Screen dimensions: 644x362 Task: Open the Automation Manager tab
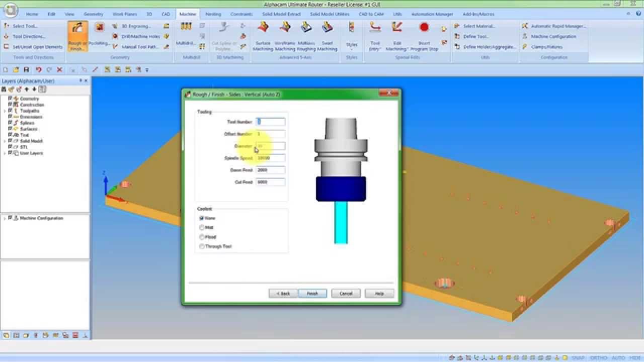432,14
